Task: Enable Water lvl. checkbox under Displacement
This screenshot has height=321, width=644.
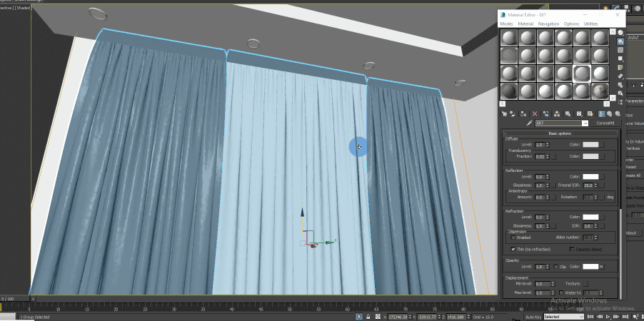Action: [561, 292]
